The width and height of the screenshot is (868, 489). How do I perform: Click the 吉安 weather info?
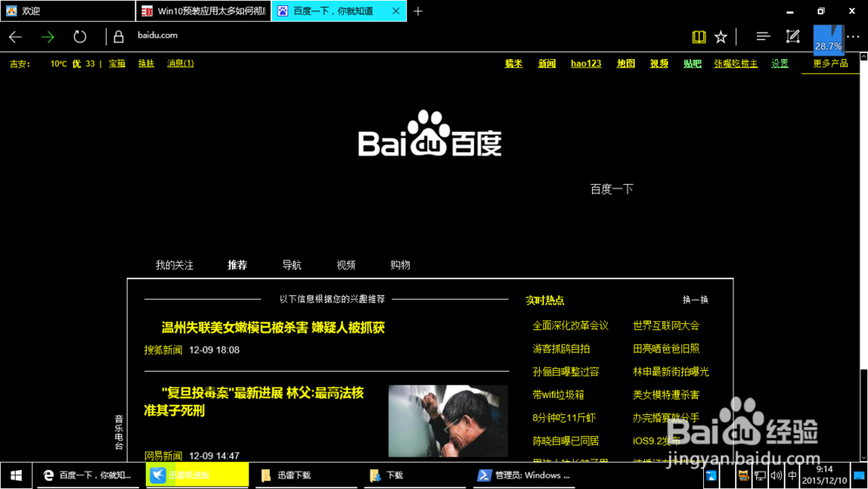(52, 63)
